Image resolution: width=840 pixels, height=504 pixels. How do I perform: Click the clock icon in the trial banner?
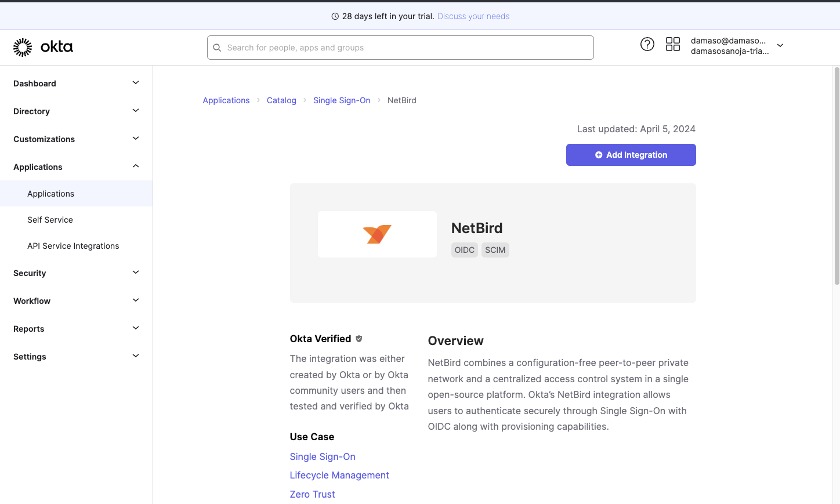click(x=335, y=16)
